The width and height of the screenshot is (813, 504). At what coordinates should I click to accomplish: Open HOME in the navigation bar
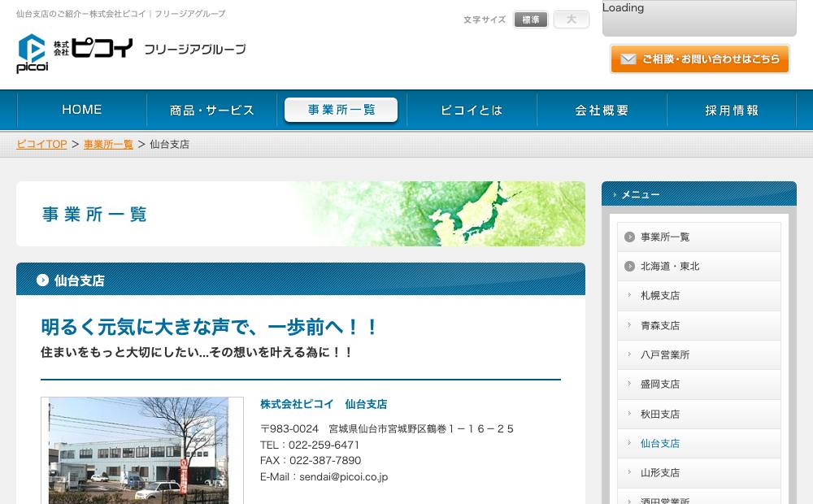tap(82, 110)
